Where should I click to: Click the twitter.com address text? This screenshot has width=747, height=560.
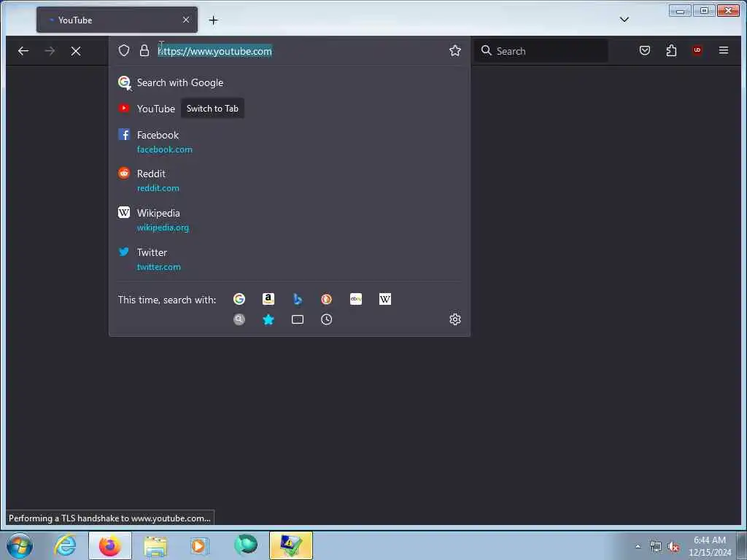pyautogui.click(x=158, y=267)
